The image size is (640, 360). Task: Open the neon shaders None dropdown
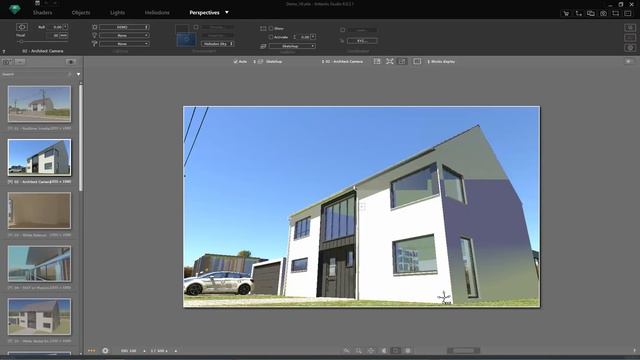124,44
